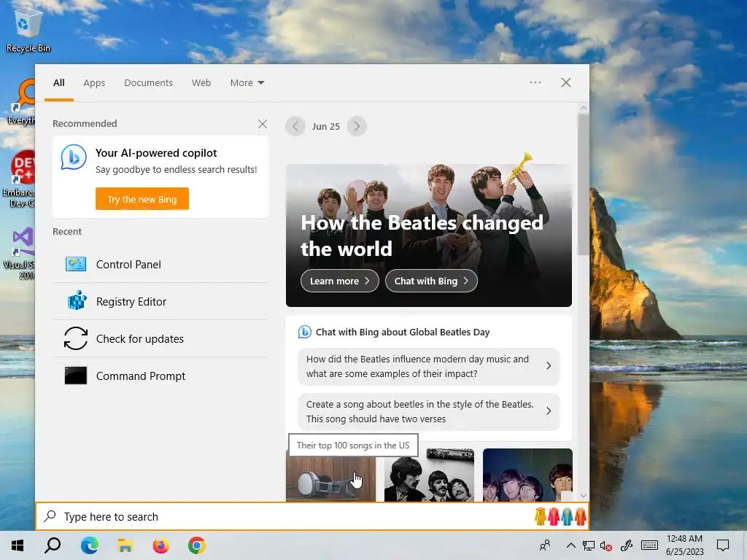Click the scrollbar up arrow
Screen dimensions: 747x560
point(584,109)
